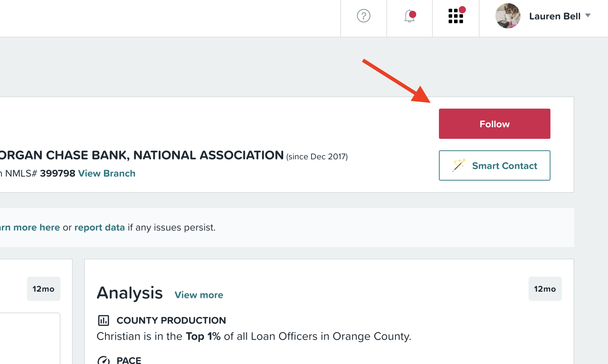The image size is (608, 364).
Task: Click the COUNTY PRODUCTION label
Action: 171,320
